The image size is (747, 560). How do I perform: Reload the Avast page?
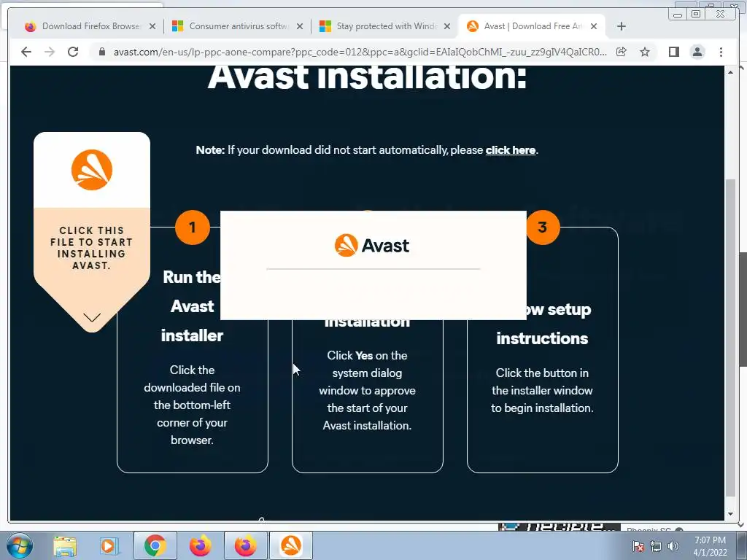73,52
